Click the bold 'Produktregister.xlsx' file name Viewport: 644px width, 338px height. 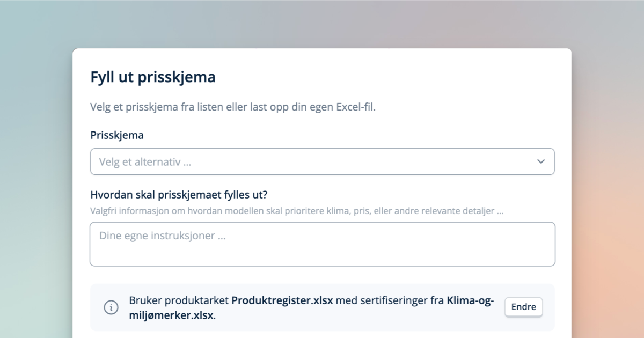point(282,300)
